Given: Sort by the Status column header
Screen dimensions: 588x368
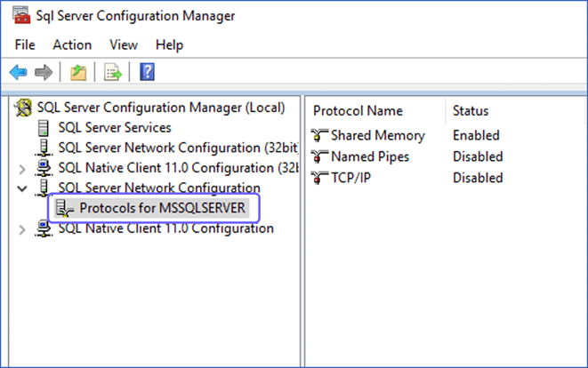Looking at the screenshot, I should (x=471, y=111).
